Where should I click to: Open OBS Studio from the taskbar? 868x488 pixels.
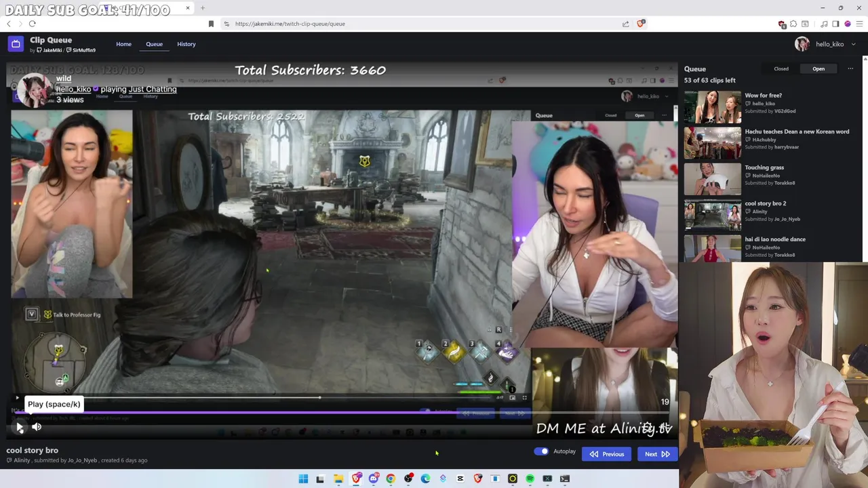[408, 479]
